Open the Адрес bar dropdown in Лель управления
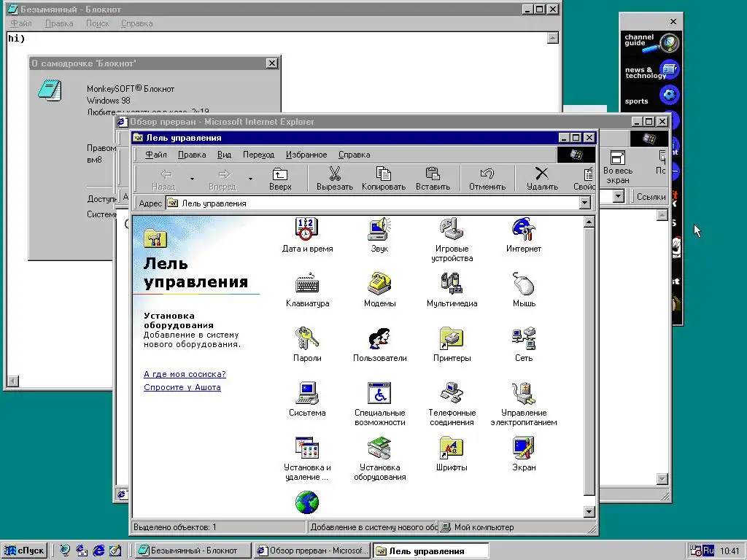Screen dimensions: 747x560 585,203
